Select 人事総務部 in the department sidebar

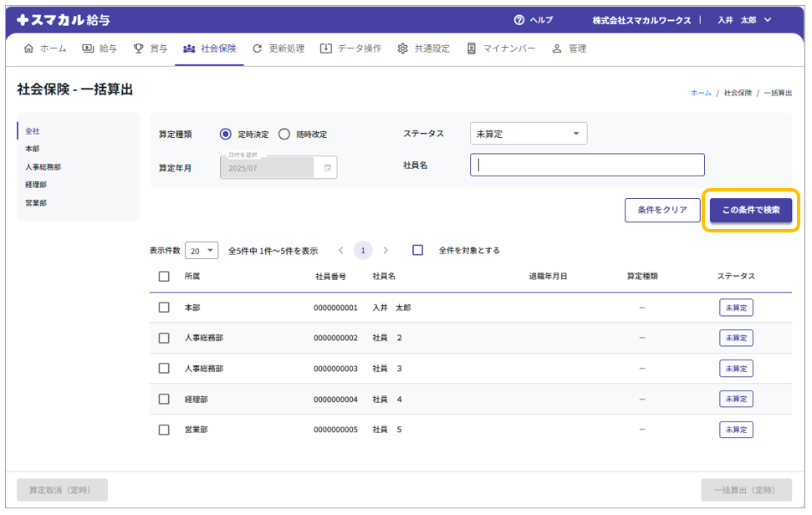pyautogui.click(x=43, y=167)
